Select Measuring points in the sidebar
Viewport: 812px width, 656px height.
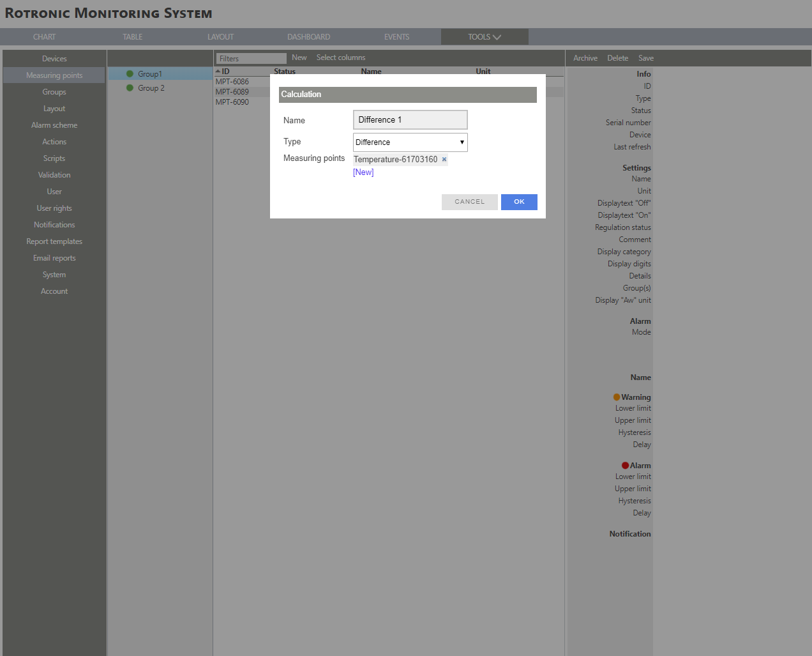[54, 75]
